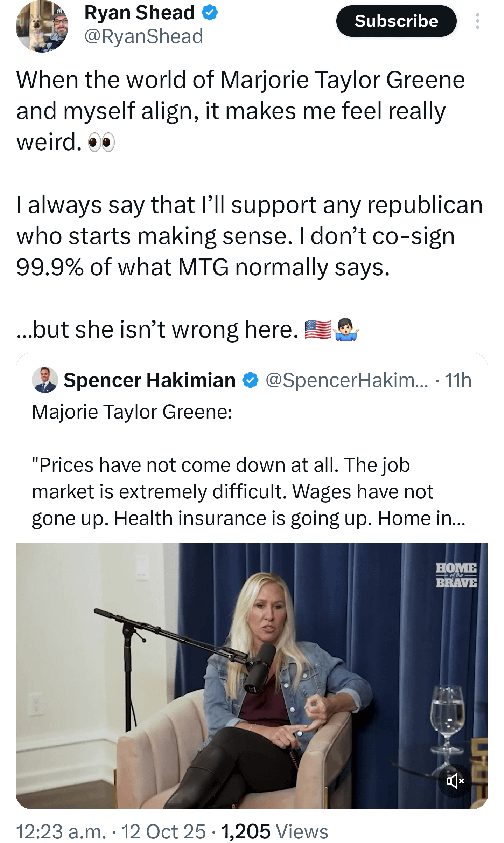Open the quoted post text by Spencer Hakimian
504x843 pixels.
point(248,491)
